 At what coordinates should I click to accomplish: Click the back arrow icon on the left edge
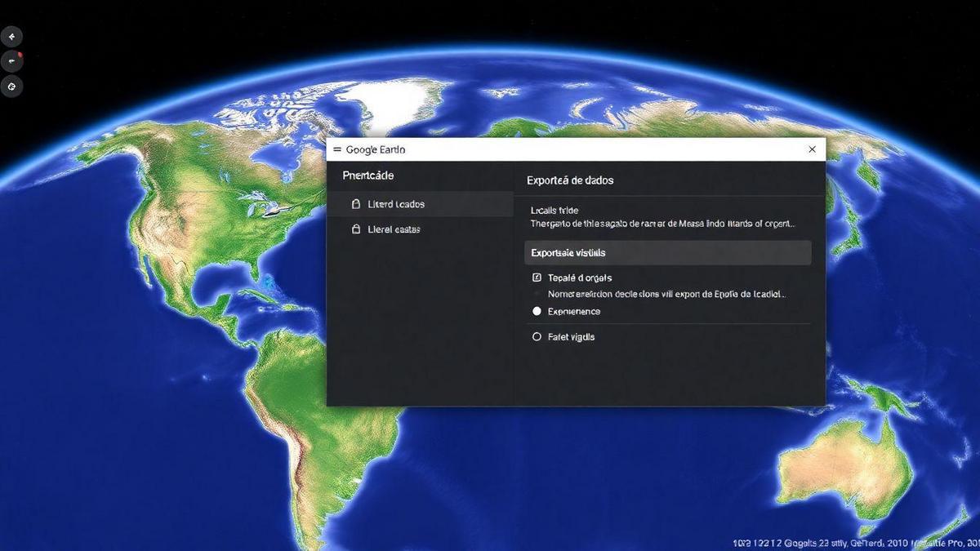click(x=11, y=60)
